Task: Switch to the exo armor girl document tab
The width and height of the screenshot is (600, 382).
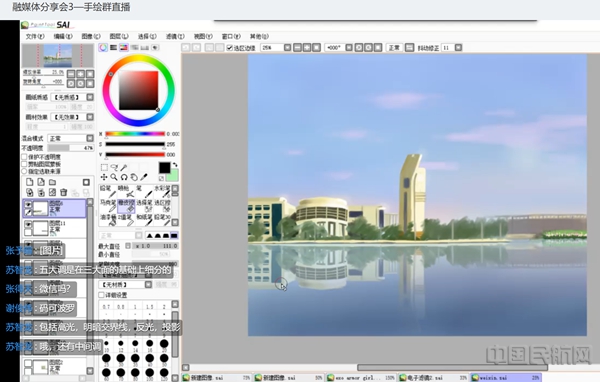Action: (x=361, y=378)
